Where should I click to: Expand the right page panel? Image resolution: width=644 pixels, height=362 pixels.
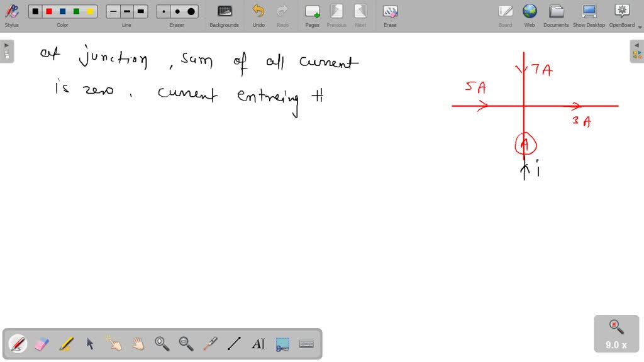click(x=638, y=45)
